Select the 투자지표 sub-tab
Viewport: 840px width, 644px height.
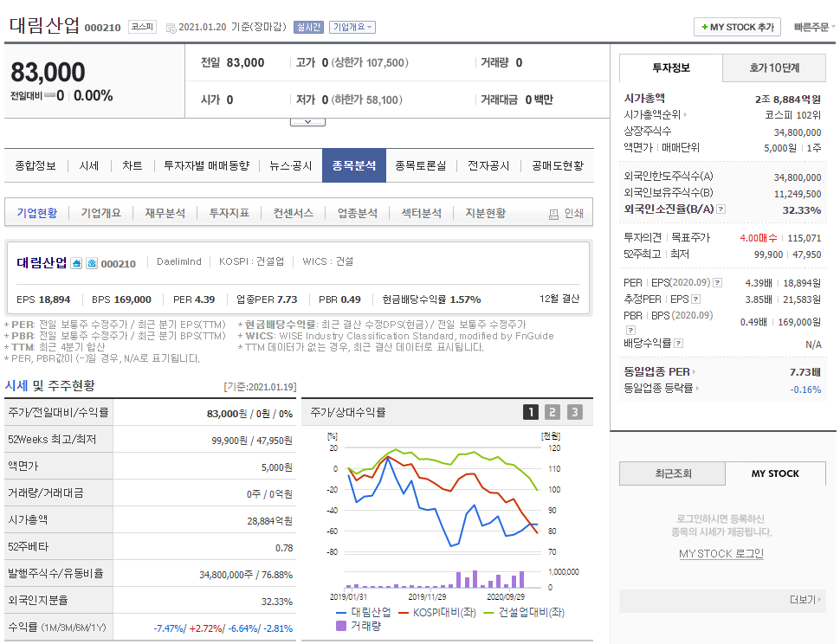(x=229, y=213)
